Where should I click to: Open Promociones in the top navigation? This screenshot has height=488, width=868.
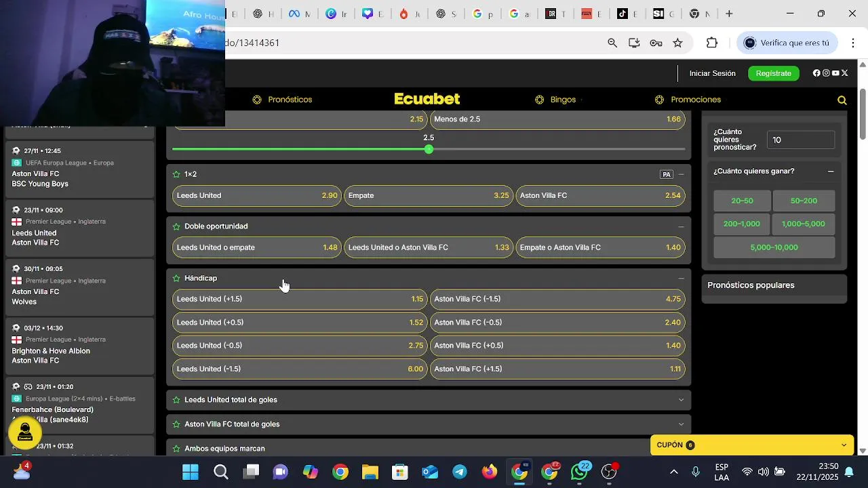[x=688, y=100]
